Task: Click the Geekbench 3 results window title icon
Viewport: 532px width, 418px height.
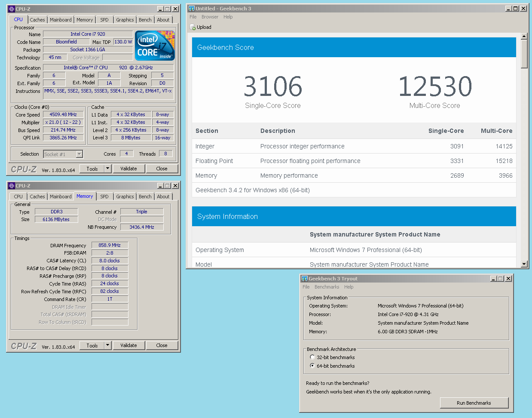Action: tap(191, 8)
